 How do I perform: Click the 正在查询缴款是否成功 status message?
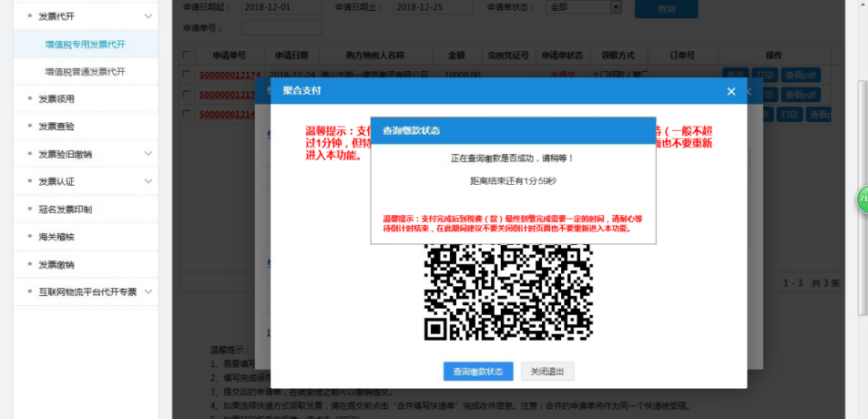[x=513, y=158]
